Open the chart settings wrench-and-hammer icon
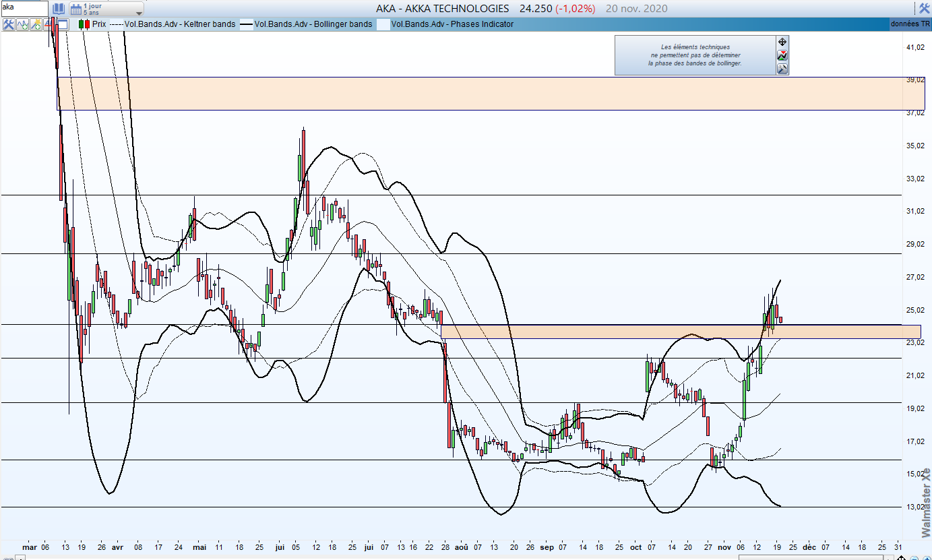 (x=9, y=24)
